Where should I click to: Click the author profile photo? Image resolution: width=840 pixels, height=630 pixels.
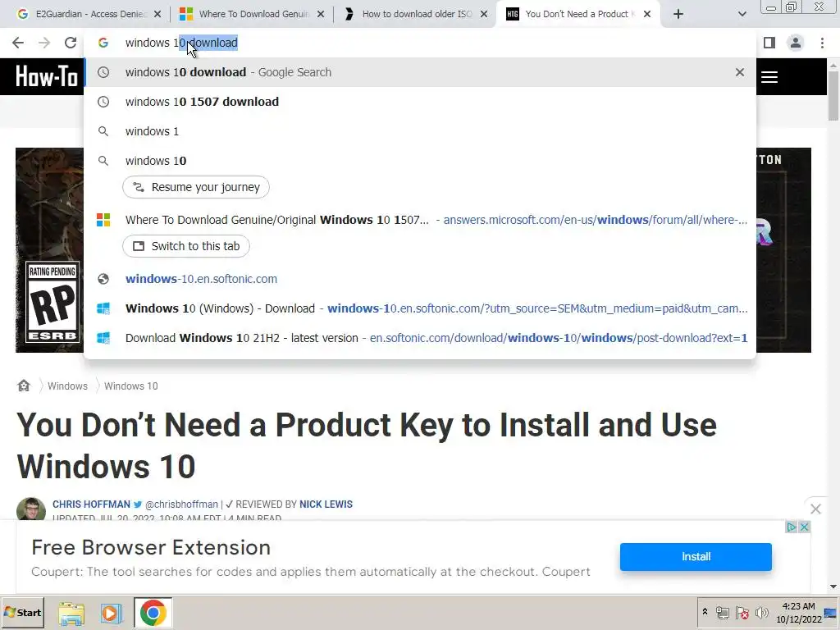pyautogui.click(x=31, y=509)
